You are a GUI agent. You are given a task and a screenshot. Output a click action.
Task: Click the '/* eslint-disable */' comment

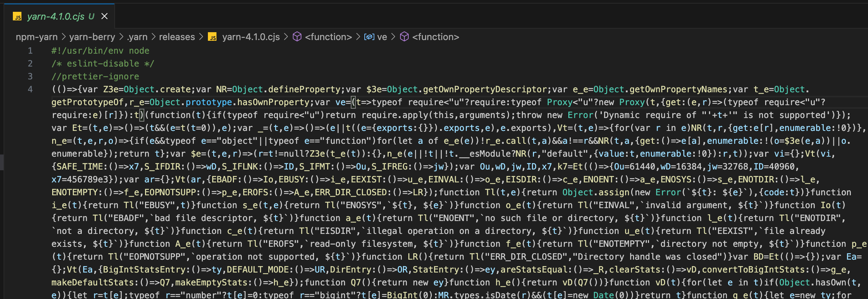coord(103,64)
